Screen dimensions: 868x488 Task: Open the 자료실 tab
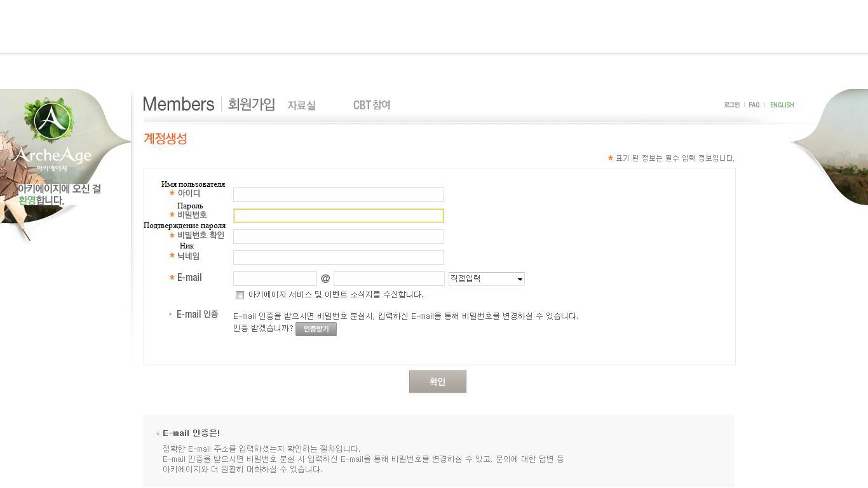click(x=301, y=105)
